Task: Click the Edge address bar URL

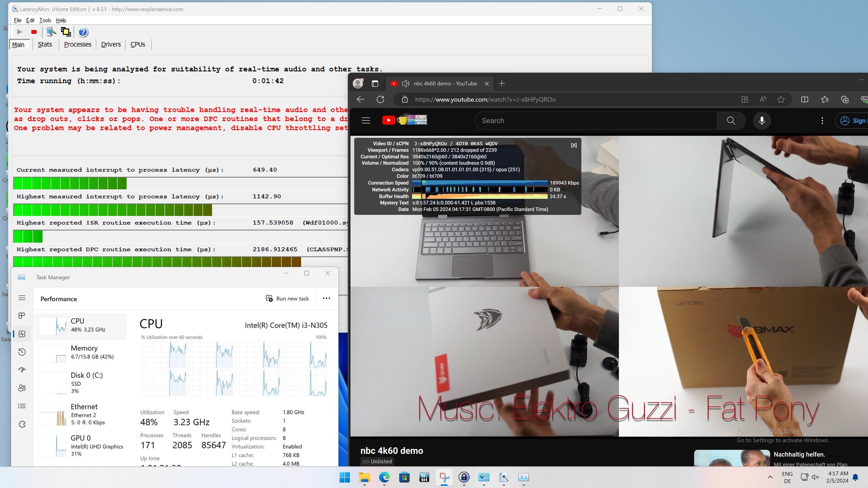Action: click(485, 99)
